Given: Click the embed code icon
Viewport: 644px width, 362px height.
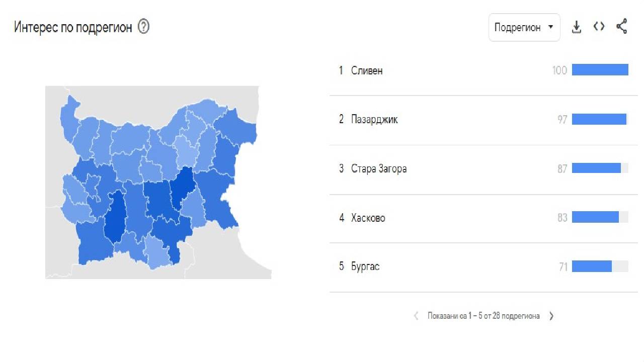Looking at the screenshot, I should (599, 27).
